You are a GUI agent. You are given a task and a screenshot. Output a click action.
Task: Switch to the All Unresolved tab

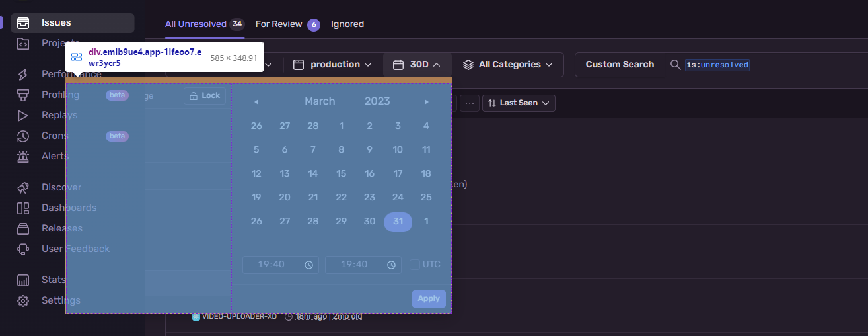(204, 24)
